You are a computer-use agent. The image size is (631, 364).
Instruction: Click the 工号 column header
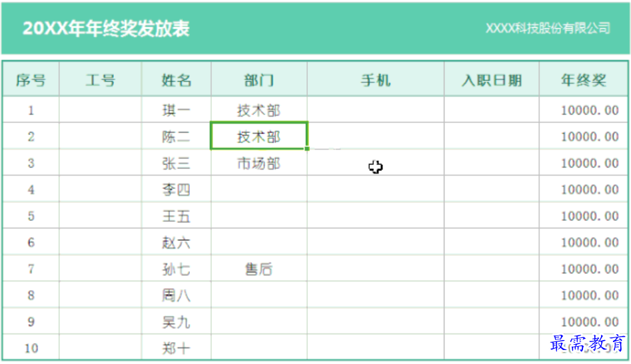click(x=100, y=79)
